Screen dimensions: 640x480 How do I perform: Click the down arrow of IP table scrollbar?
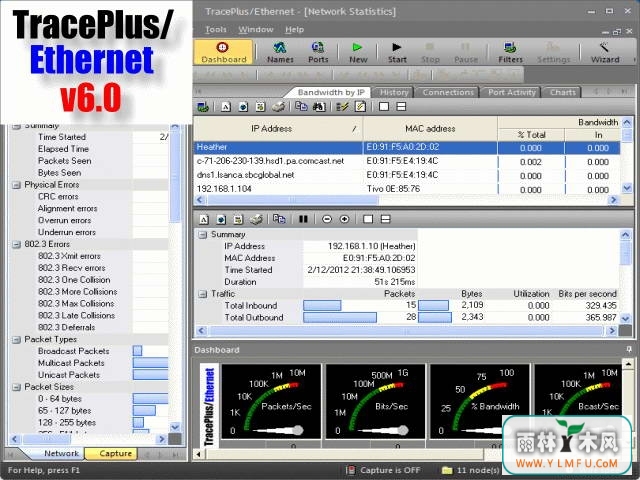point(627,188)
